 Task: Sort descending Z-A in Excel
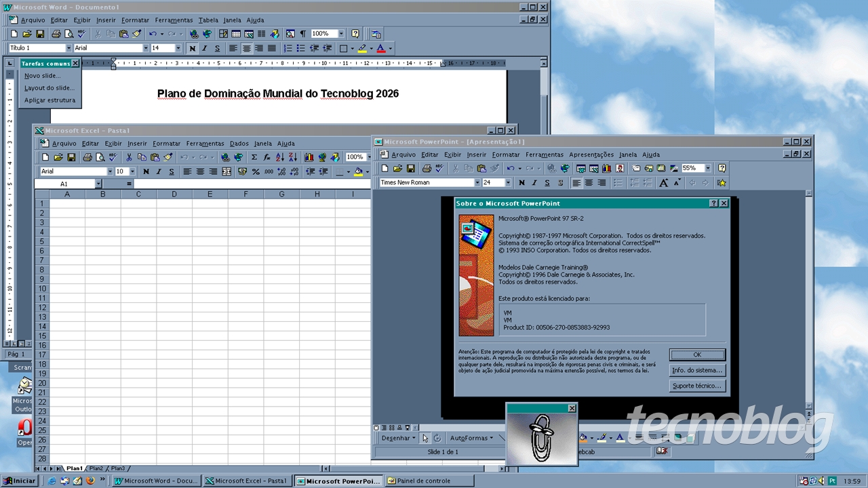[293, 157]
